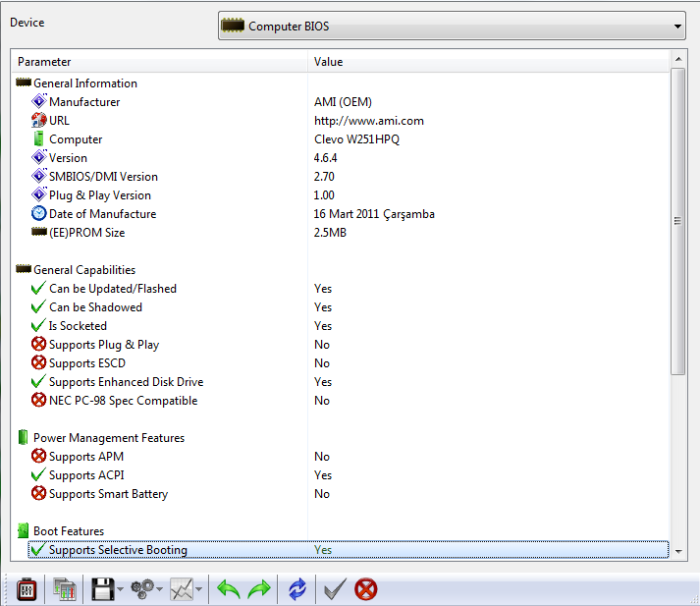Click the Device dropdown arrow
The height and width of the screenshot is (606, 700).
pyautogui.click(x=677, y=27)
